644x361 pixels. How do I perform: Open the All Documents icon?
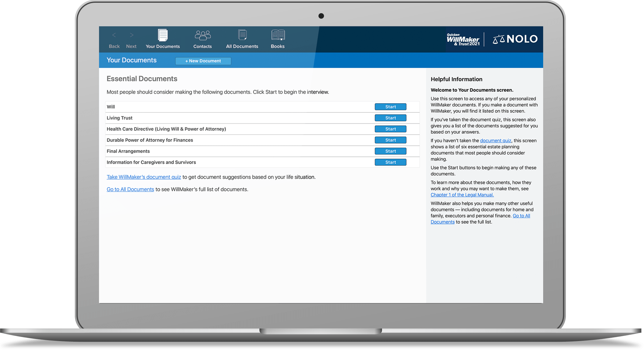click(x=242, y=36)
